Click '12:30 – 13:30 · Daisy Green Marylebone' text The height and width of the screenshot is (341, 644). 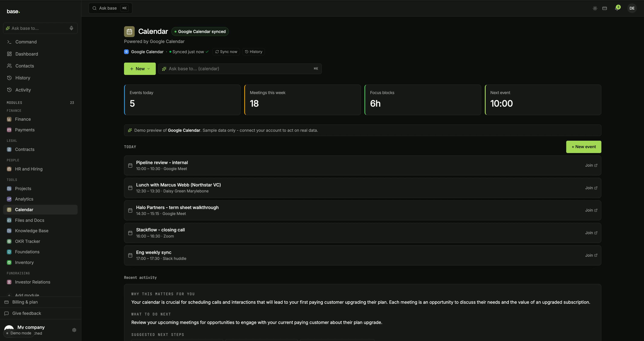click(x=172, y=191)
